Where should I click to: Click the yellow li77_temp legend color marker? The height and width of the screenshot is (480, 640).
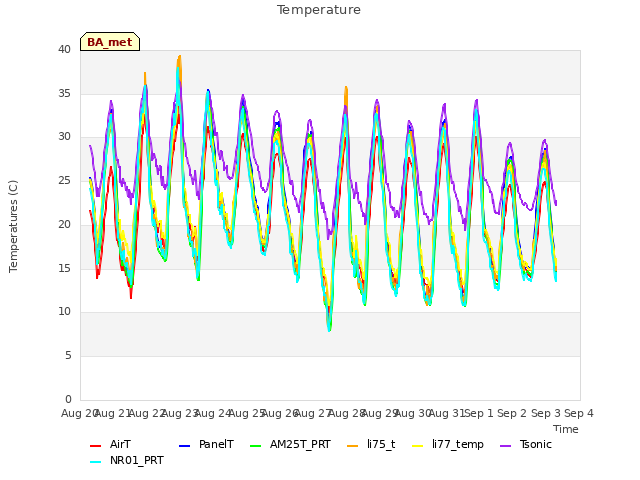(x=418, y=446)
